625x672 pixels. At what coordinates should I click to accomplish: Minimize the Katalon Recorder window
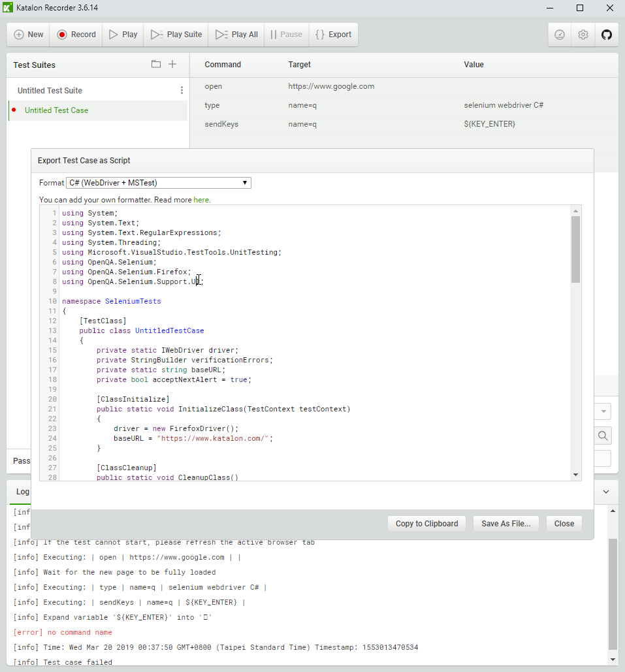[550, 8]
